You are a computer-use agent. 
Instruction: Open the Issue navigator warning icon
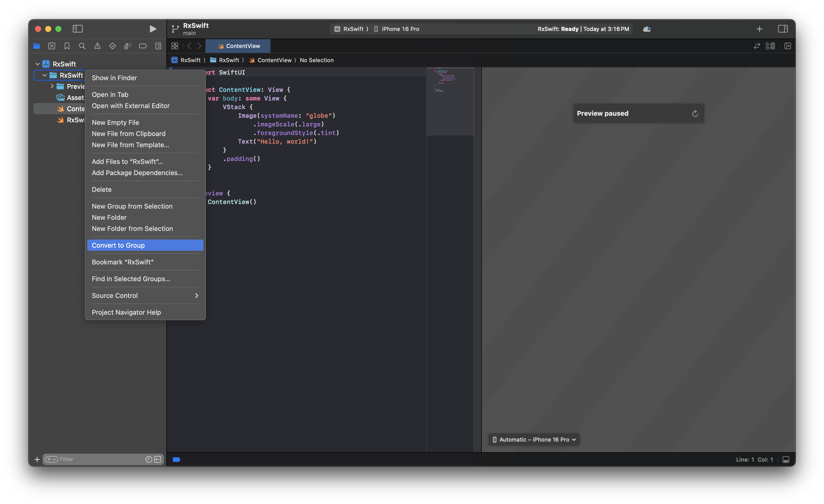click(x=97, y=46)
